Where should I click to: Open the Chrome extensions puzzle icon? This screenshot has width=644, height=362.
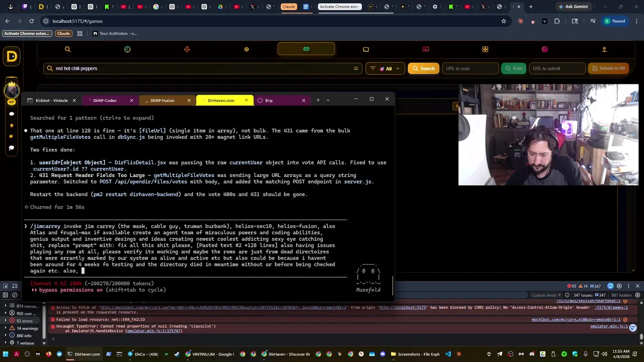(557, 21)
